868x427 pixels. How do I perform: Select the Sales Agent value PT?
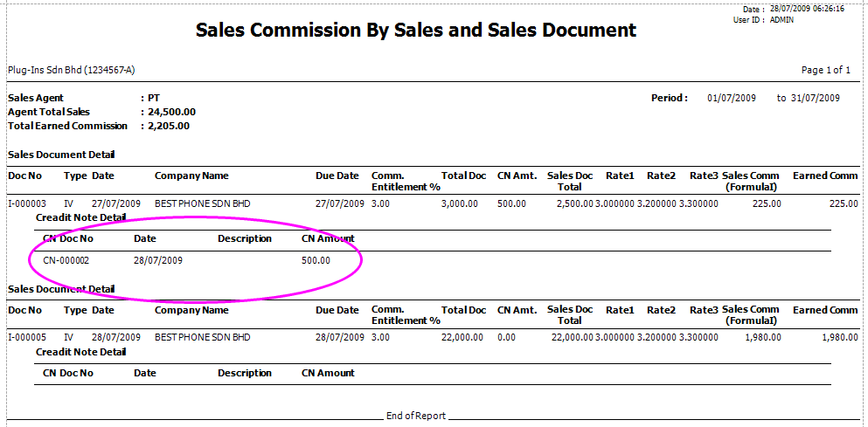[154, 98]
